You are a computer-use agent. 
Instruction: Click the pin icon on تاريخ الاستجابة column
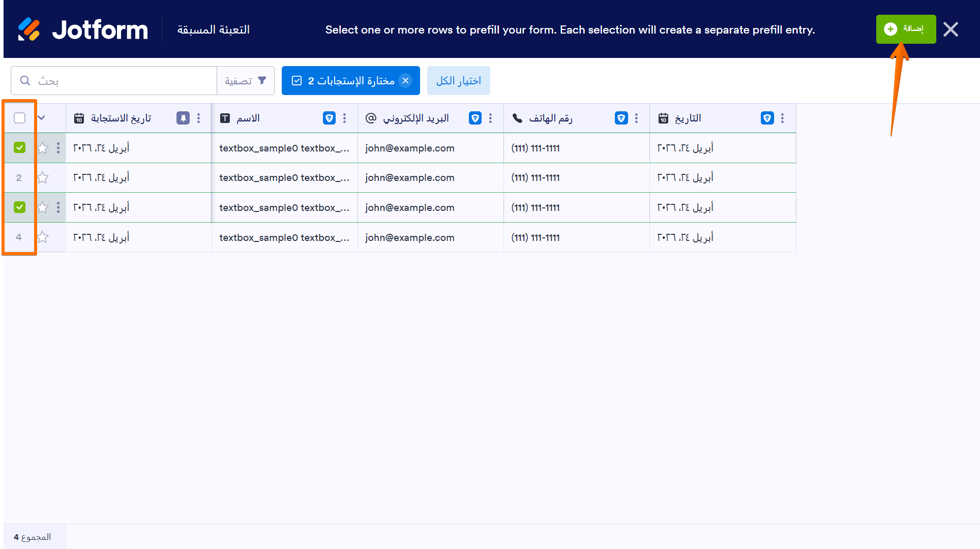click(183, 118)
